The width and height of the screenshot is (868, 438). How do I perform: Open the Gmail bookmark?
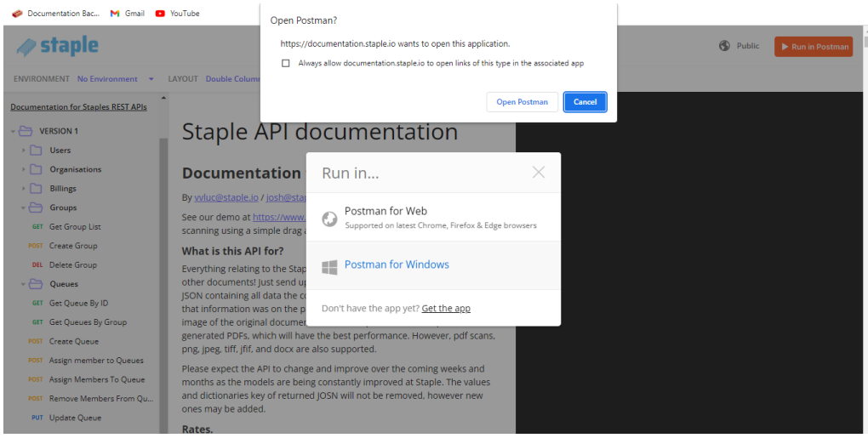pyautogui.click(x=128, y=14)
